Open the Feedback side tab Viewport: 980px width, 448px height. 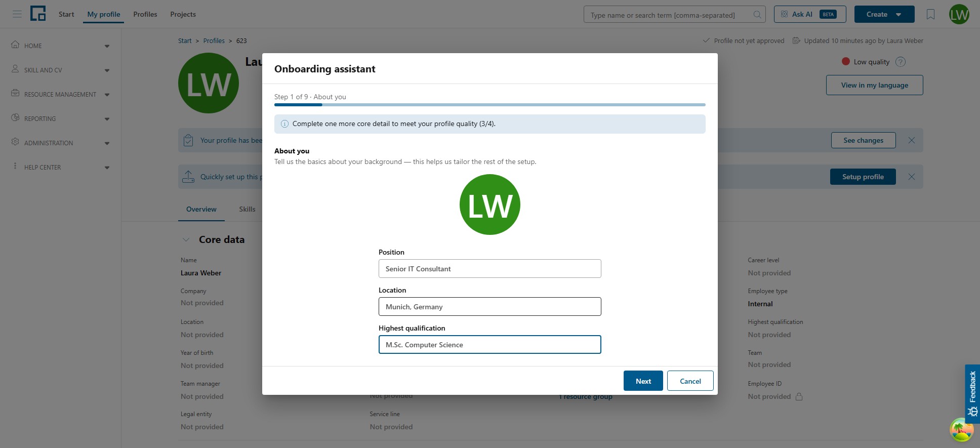pos(972,394)
